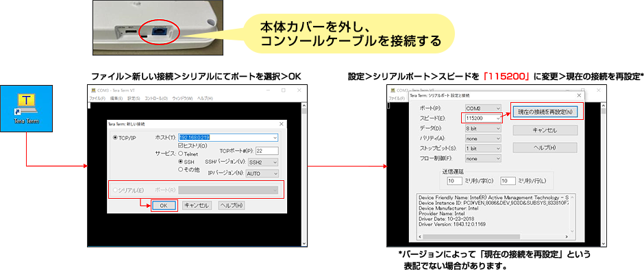Image resolution: width=644 pixels, height=270 pixels.
Task: Click the キャンセル button in serial port dialog
Action: 545,130
